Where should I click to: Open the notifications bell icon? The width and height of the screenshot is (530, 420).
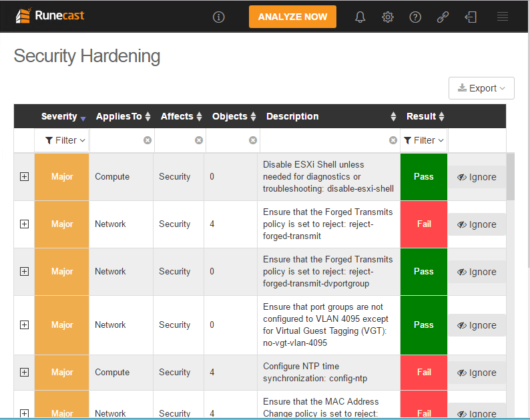(x=360, y=17)
